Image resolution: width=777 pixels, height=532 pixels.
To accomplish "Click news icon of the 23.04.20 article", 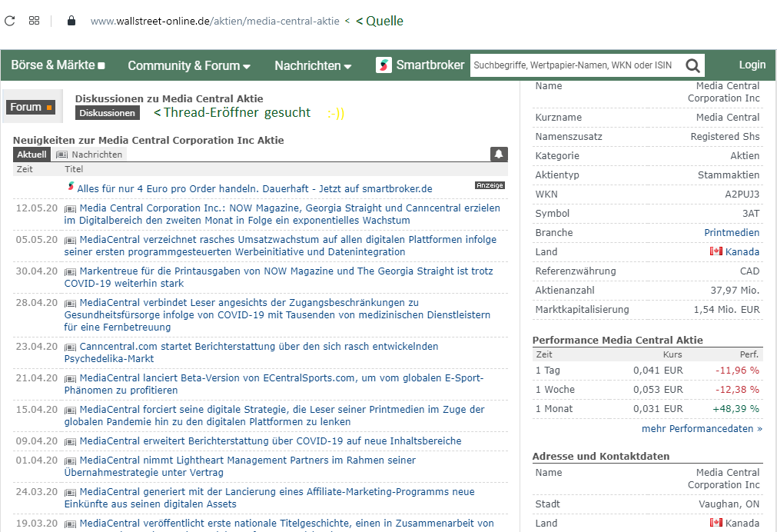I will [71, 347].
